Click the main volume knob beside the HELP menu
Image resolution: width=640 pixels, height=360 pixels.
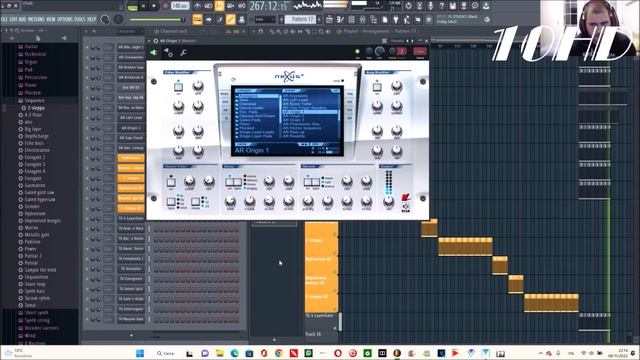[105, 19]
